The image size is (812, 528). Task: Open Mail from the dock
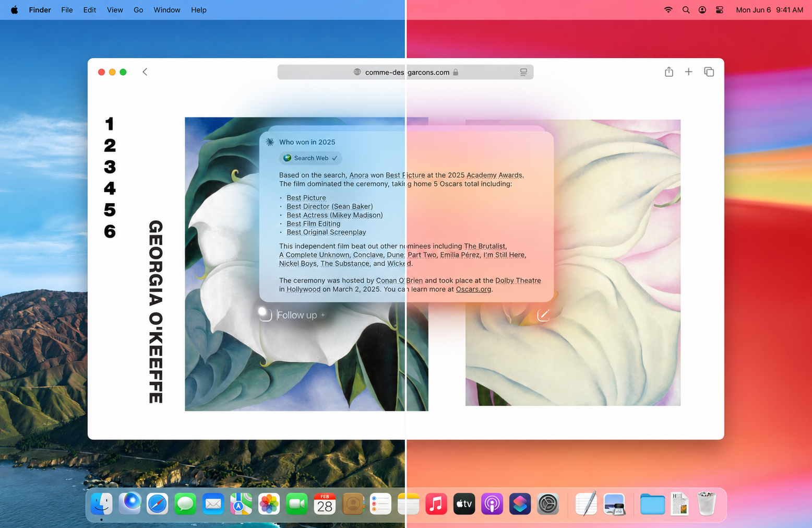point(213,504)
